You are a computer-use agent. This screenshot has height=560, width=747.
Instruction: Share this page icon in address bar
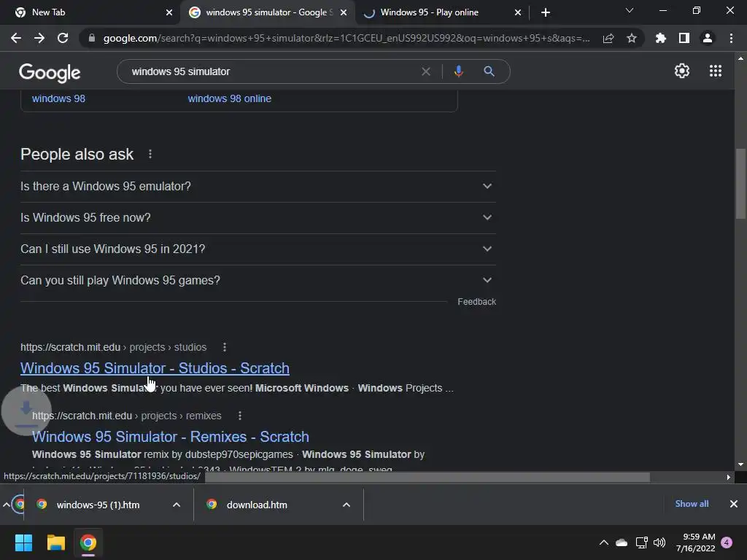click(x=608, y=38)
